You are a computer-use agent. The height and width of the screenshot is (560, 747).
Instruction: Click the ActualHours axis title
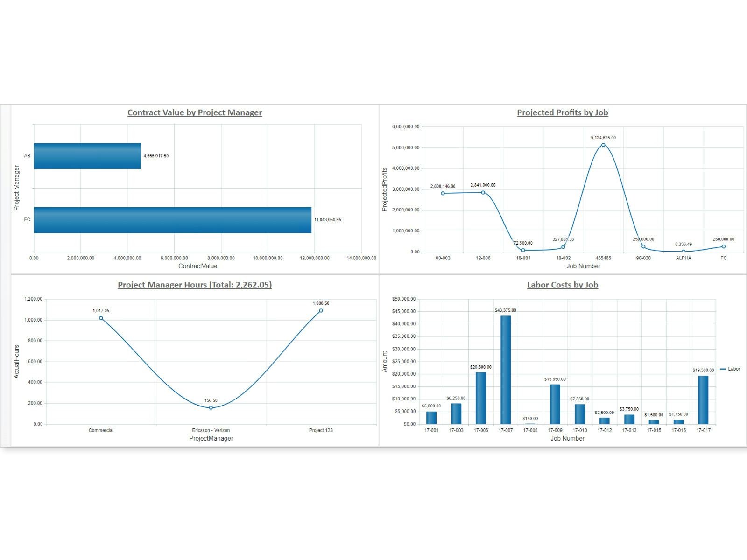[x=17, y=362]
